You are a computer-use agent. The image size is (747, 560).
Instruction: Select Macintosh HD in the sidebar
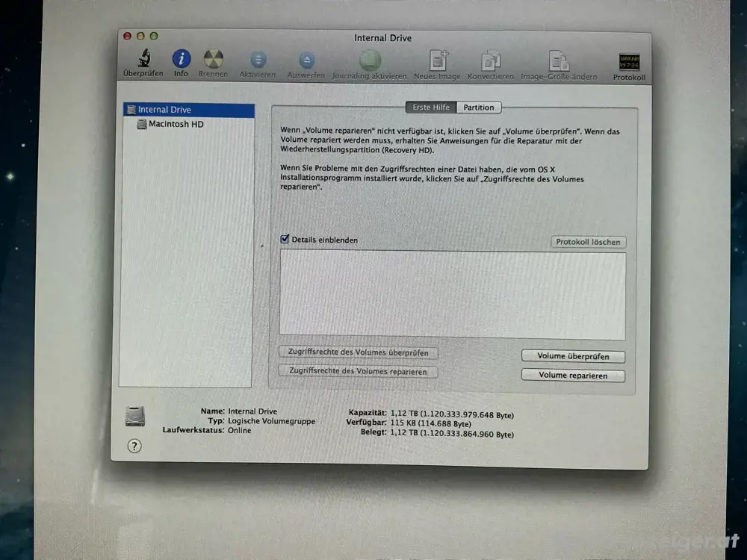pyautogui.click(x=187, y=124)
